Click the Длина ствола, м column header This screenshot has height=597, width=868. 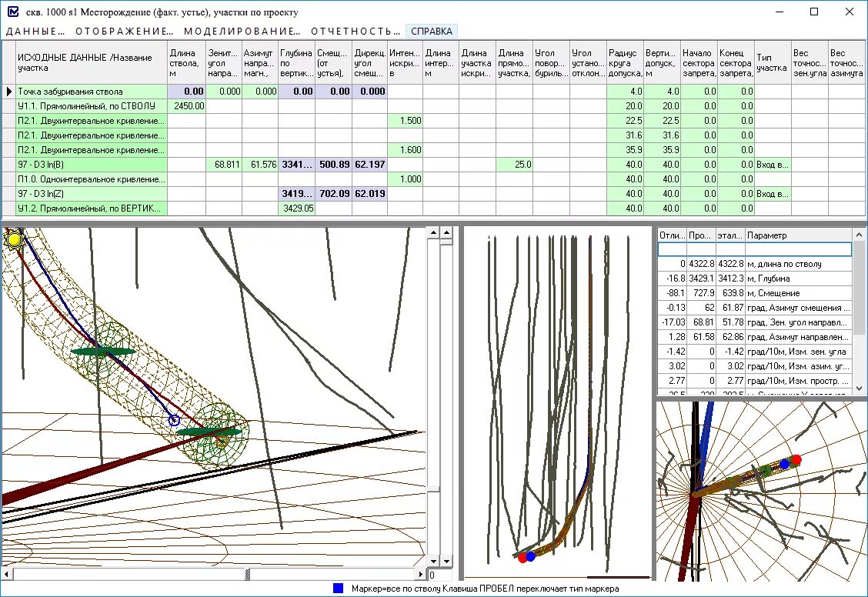pos(186,62)
